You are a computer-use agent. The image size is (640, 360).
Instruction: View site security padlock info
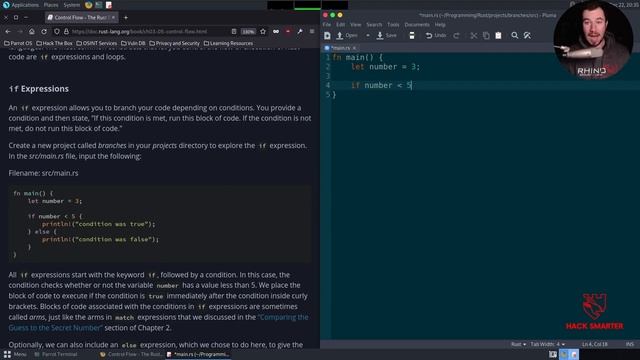point(66,31)
